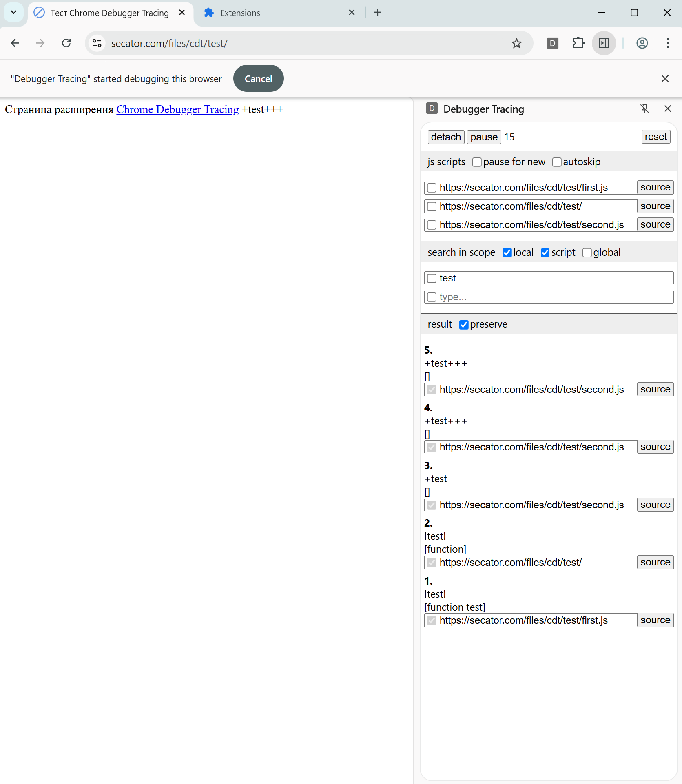The height and width of the screenshot is (784, 682).
Task: View source of second.js in js scripts
Action: point(655,225)
